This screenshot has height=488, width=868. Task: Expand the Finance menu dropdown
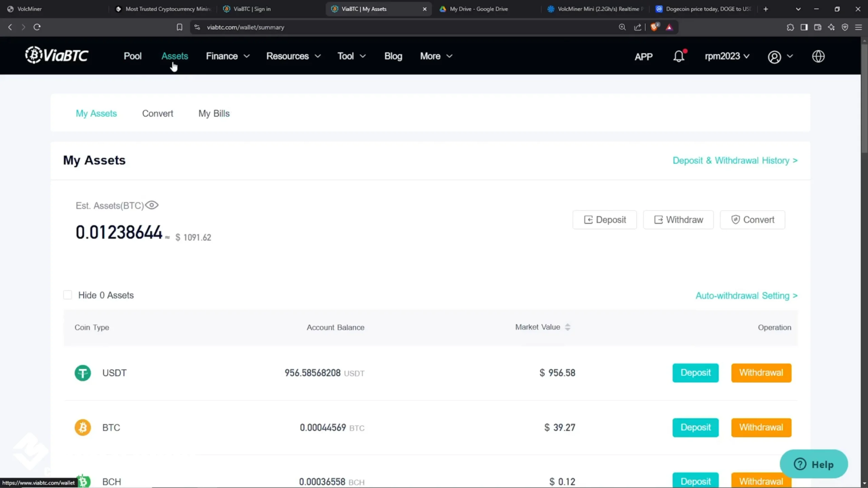228,56
